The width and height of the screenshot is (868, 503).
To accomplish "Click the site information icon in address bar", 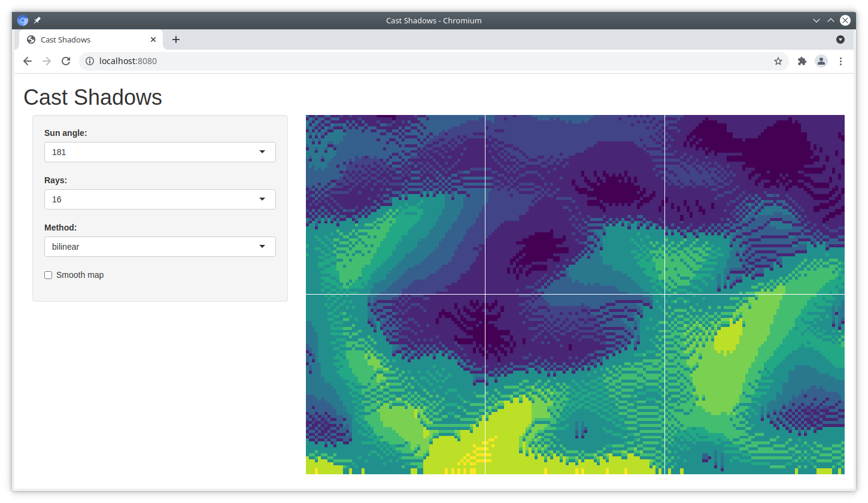I will pyautogui.click(x=90, y=61).
